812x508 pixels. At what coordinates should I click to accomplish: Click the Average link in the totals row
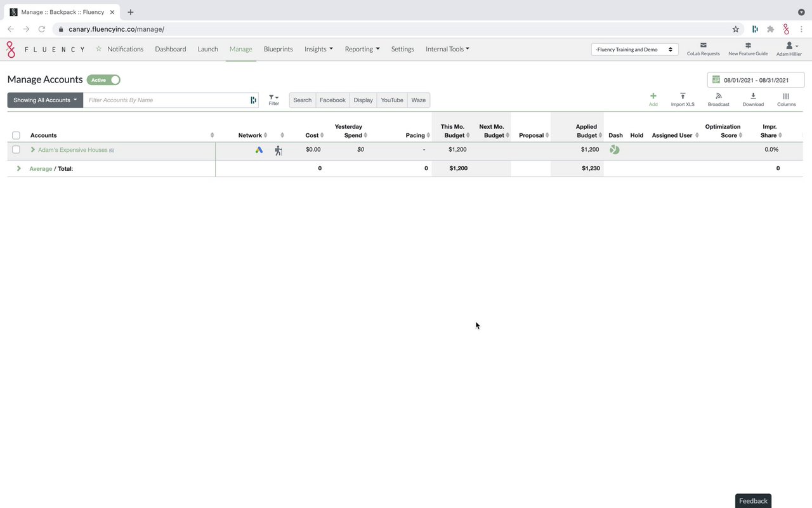(41, 168)
